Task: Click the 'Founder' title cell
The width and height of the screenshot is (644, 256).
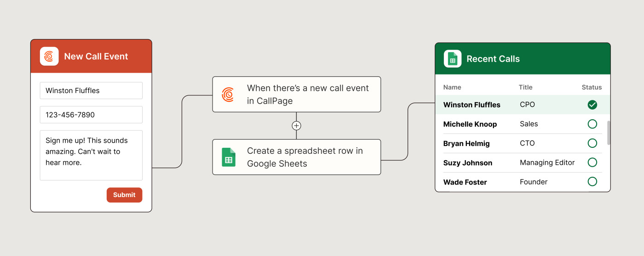Action: click(534, 182)
